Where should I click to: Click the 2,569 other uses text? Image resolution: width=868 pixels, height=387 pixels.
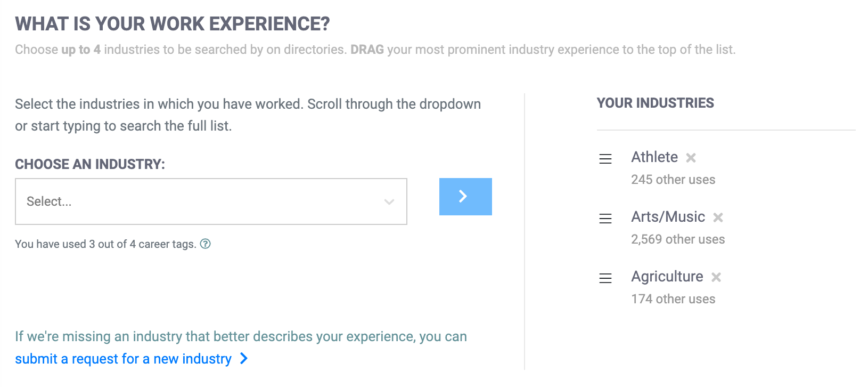click(x=678, y=239)
